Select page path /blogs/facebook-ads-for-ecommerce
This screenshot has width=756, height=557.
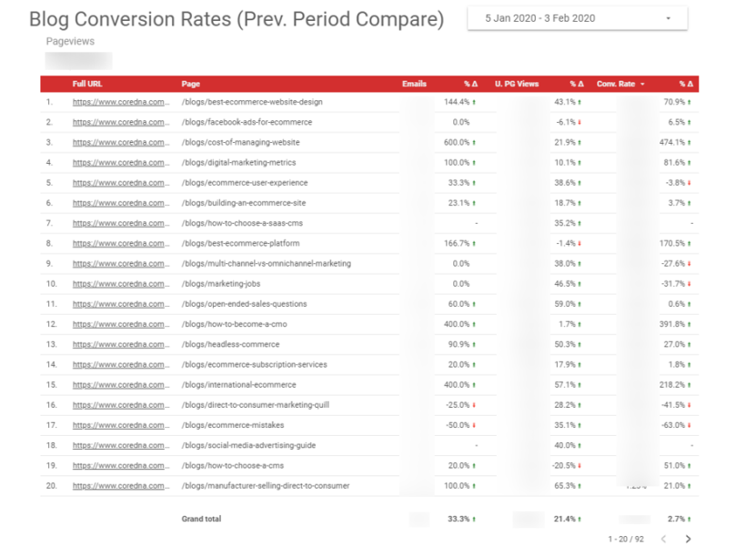pos(247,123)
